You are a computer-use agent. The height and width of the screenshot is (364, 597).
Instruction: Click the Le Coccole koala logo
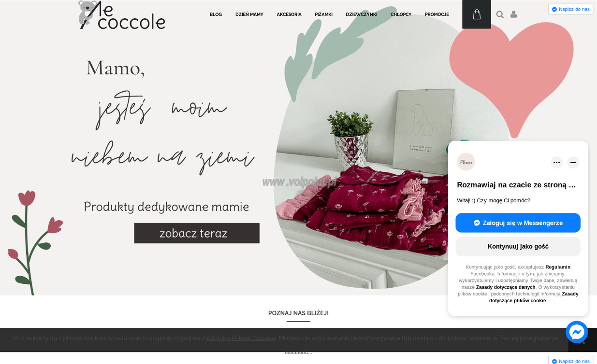coord(122,15)
